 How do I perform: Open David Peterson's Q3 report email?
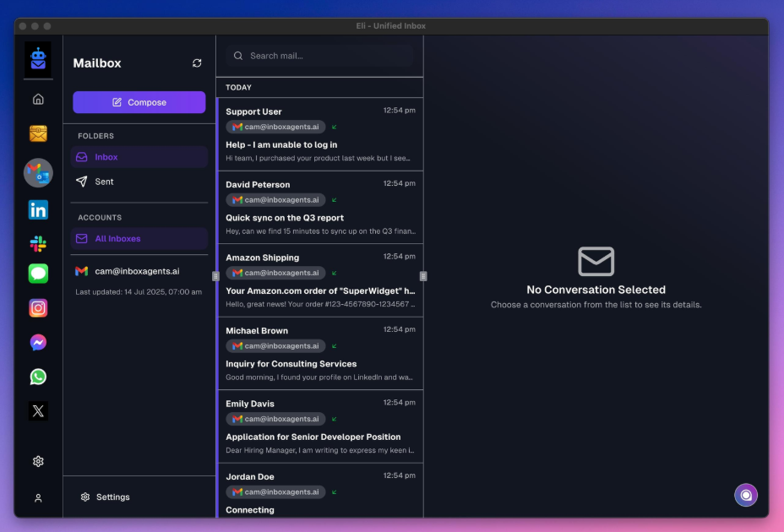point(320,208)
